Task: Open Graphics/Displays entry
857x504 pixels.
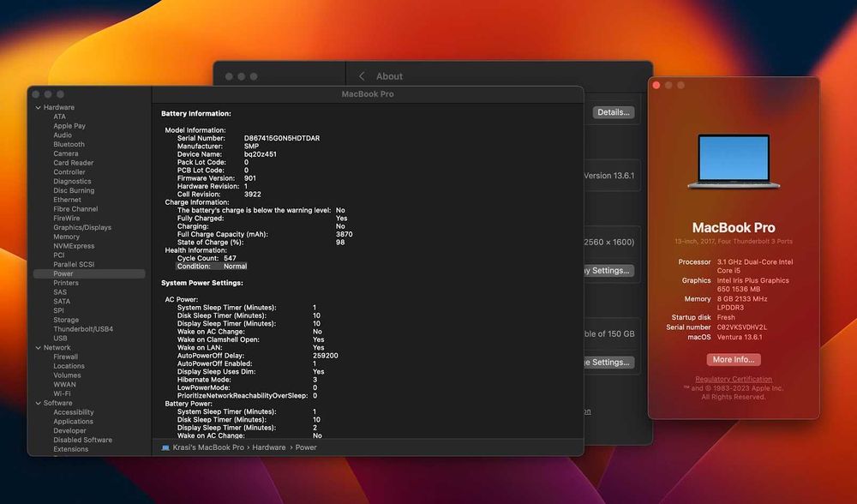Action: (82, 227)
